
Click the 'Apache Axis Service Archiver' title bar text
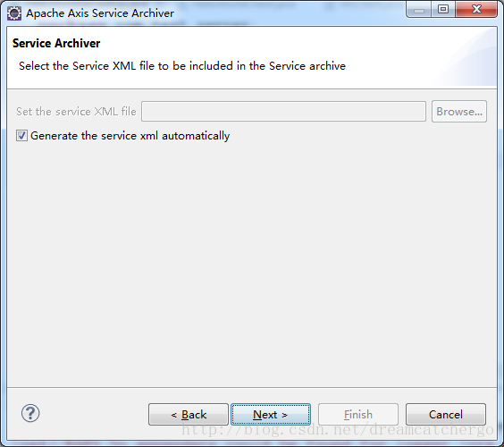click(x=100, y=13)
